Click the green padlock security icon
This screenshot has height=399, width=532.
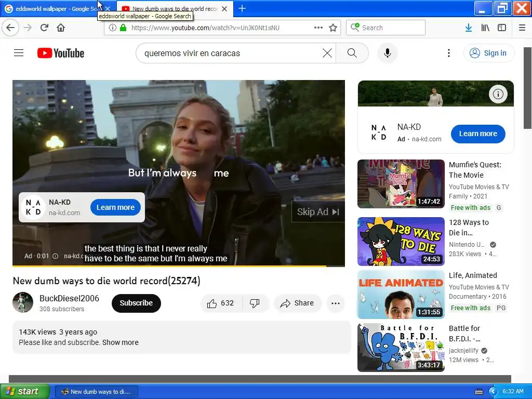coord(123,28)
